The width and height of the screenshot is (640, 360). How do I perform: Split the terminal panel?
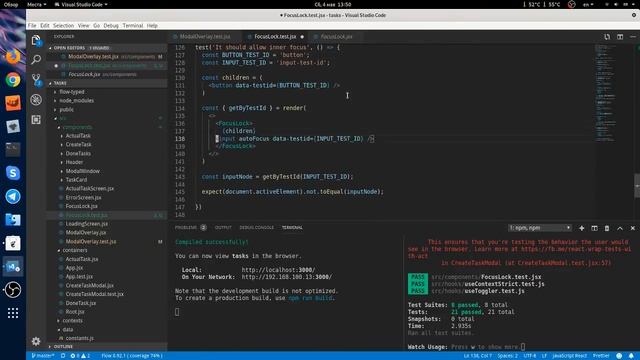(594, 228)
